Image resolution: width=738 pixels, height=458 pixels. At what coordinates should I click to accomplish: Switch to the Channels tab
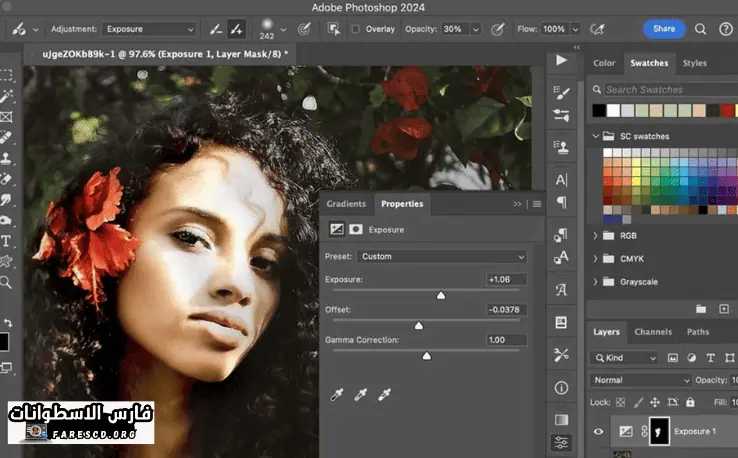[653, 332]
